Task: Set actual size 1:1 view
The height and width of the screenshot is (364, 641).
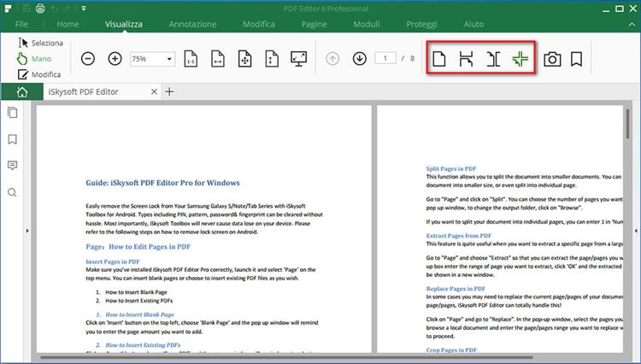Action: [191, 59]
